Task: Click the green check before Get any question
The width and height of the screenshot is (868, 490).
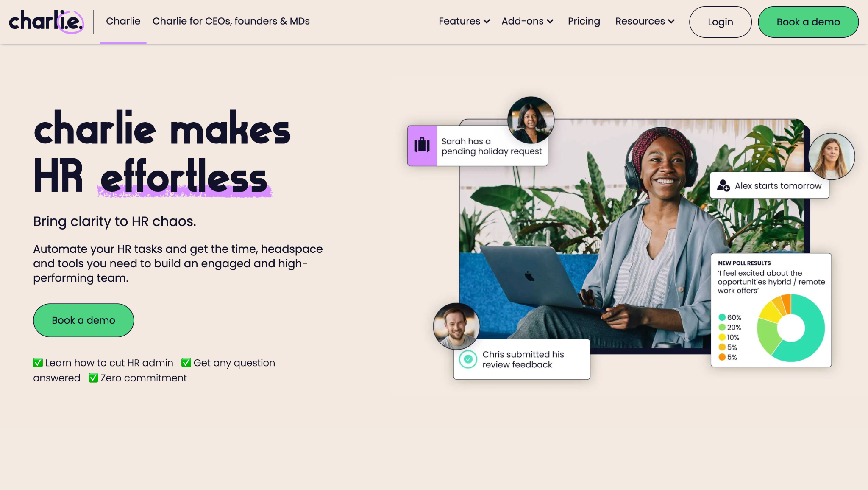Action: tap(186, 363)
